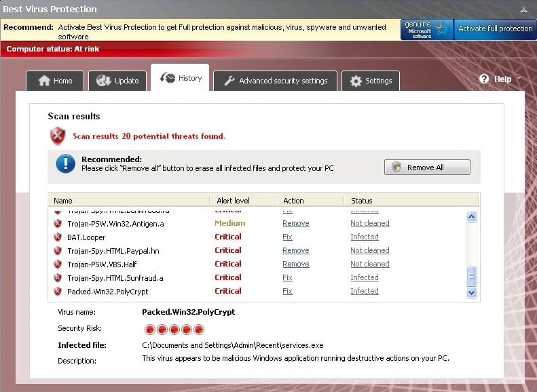Click the gear icon on Settings tab
The height and width of the screenshot is (392, 537).
coord(356,81)
